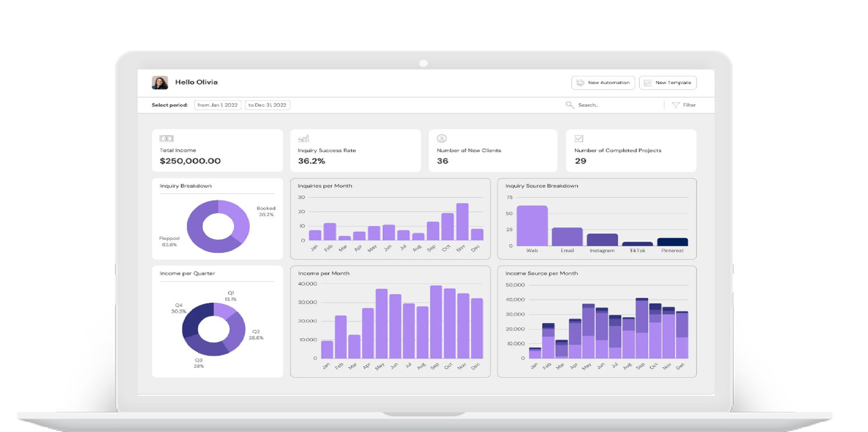The image size is (868, 432).
Task: Open the Total Income summary card
Action: (217, 151)
